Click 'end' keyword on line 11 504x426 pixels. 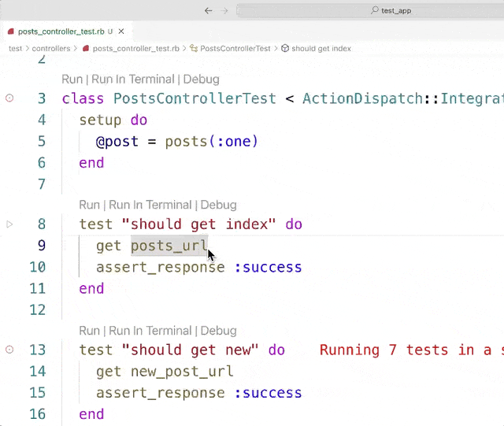(91, 288)
